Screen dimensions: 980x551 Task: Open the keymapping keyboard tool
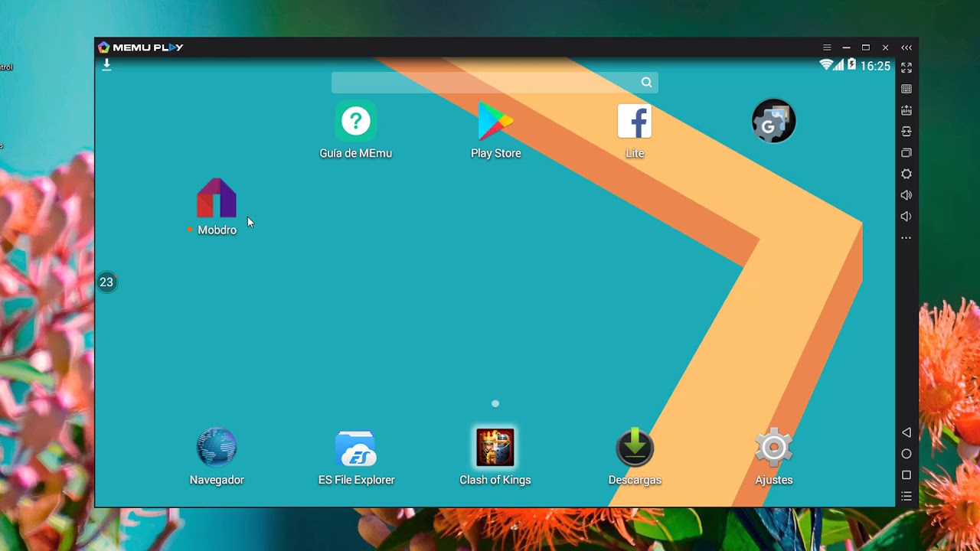(906, 90)
